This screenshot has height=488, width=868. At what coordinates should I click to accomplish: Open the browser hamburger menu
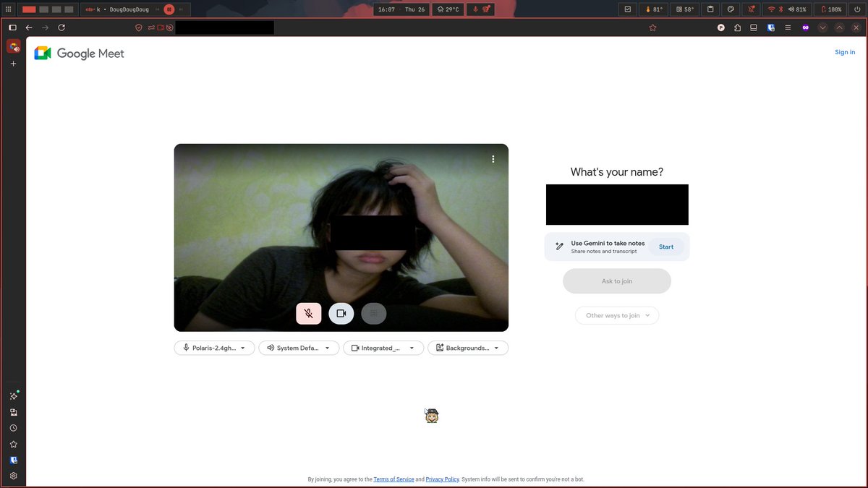coord(788,27)
